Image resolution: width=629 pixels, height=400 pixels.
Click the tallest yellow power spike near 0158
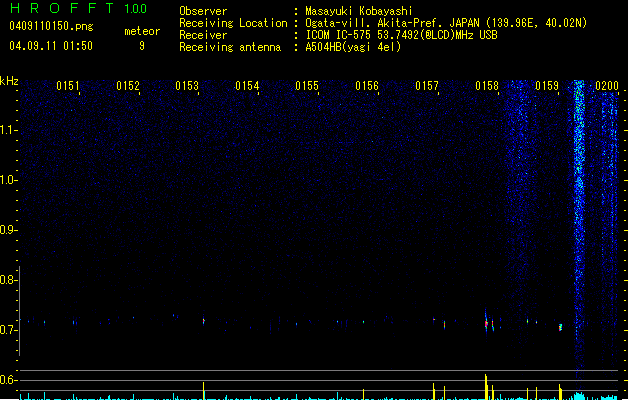click(486, 387)
